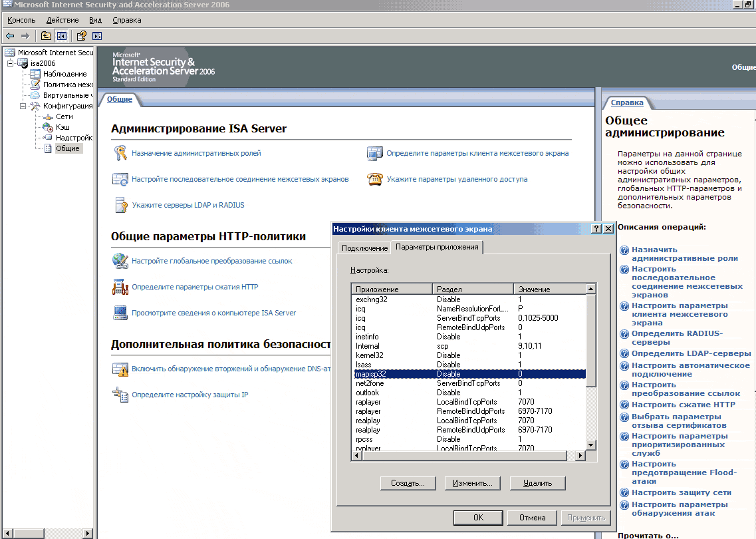Click the last toolbar pane icon
Viewport: 756px width, 539px height.
pos(97,36)
